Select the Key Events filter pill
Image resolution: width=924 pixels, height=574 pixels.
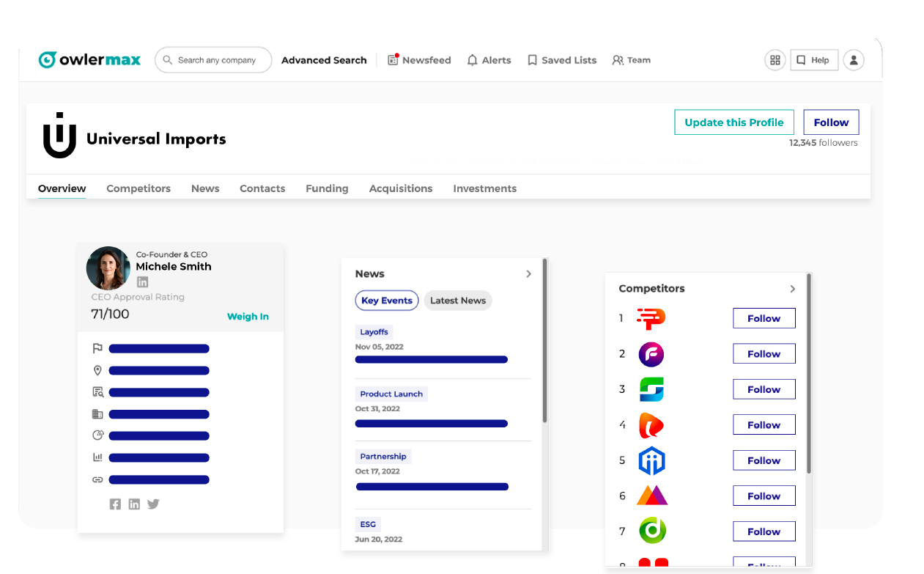pyautogui.click(x=387, y=301)
